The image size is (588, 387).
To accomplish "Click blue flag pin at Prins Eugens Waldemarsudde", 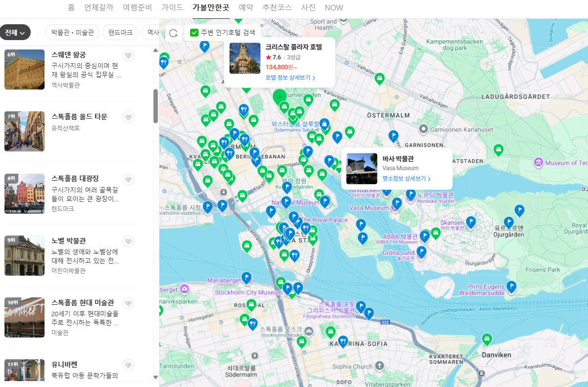I will click(511, 287).
